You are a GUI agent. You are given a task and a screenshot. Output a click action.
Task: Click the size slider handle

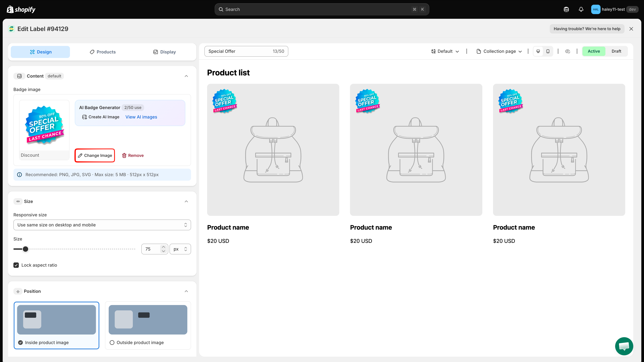pyautogui.click(x=25, y=249)
